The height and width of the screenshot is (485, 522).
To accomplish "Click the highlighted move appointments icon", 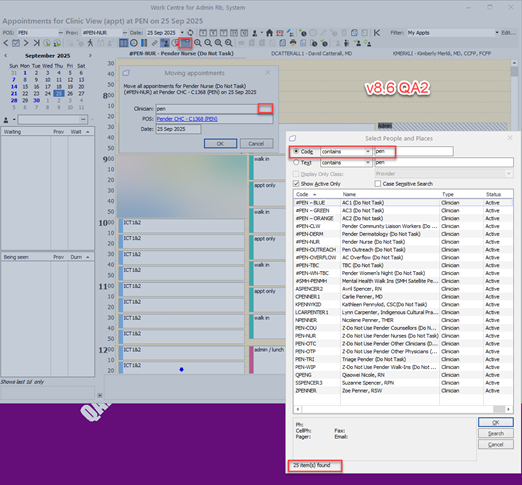I will (185, 43).
